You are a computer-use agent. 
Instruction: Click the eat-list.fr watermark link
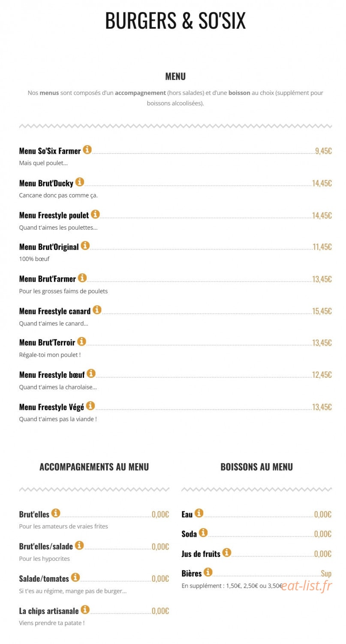307,585
